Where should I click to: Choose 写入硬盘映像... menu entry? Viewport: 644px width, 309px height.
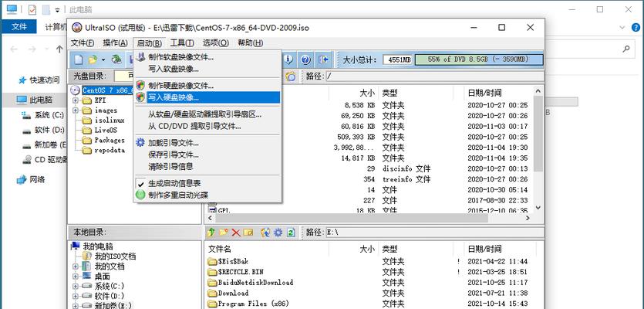[x=207, y=97]
